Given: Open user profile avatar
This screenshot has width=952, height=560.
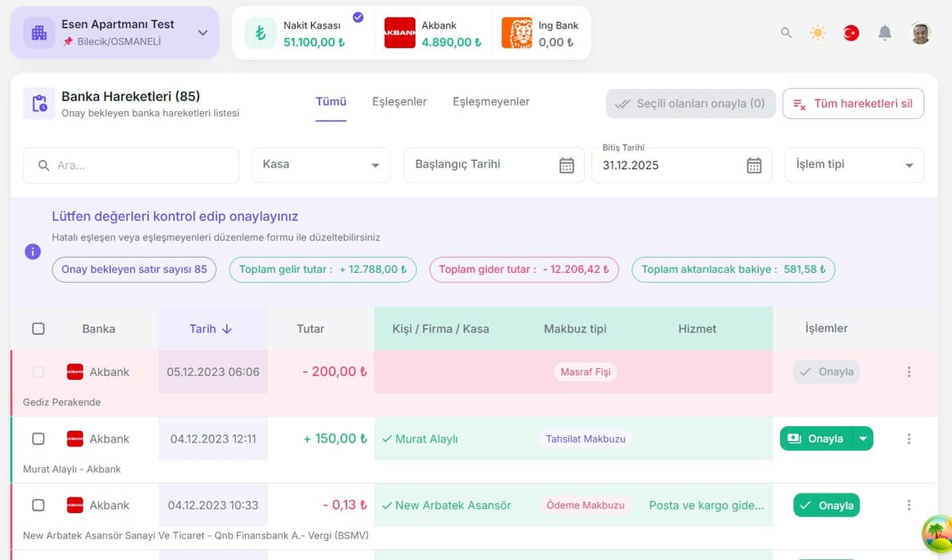Looking at the screenshot, I should point(920,33).
